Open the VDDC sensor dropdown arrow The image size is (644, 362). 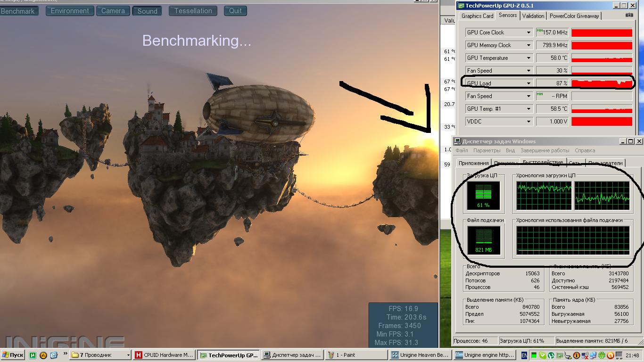click(x=529, y=122)
